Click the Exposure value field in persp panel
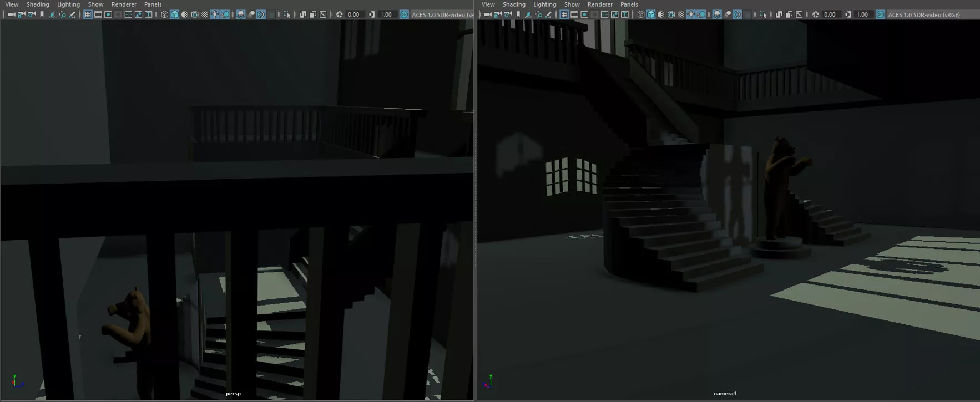 [x=353, y=14]
